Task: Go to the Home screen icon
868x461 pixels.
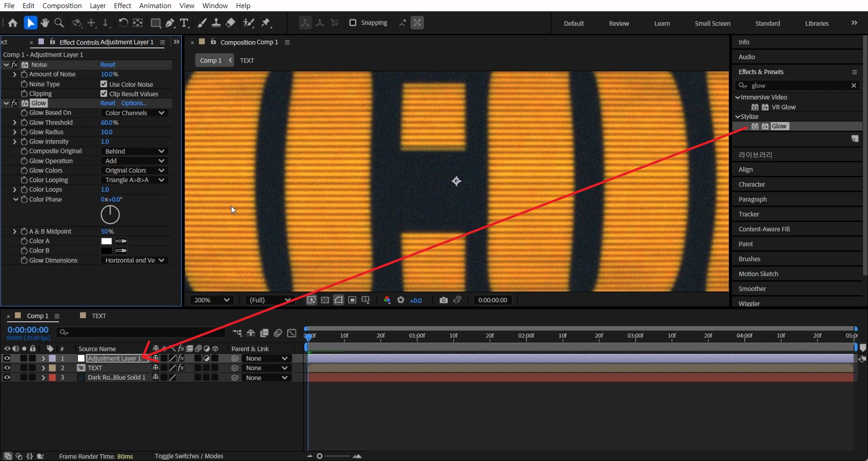Action: [13, 23]
